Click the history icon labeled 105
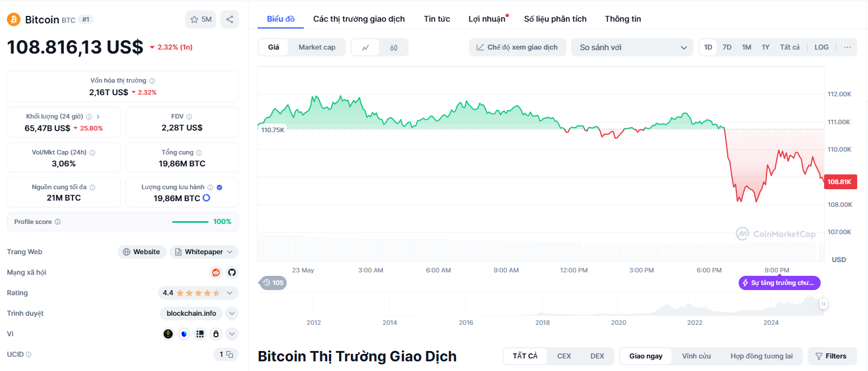The width and height of the screenshot is (868, 371). (x=273, y=283)
